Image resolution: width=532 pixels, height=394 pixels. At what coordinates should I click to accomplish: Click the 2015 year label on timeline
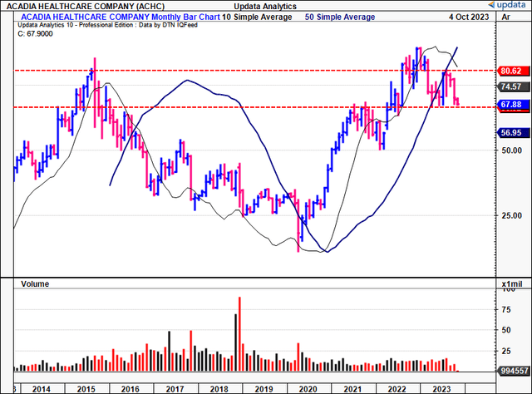(86, 389)
